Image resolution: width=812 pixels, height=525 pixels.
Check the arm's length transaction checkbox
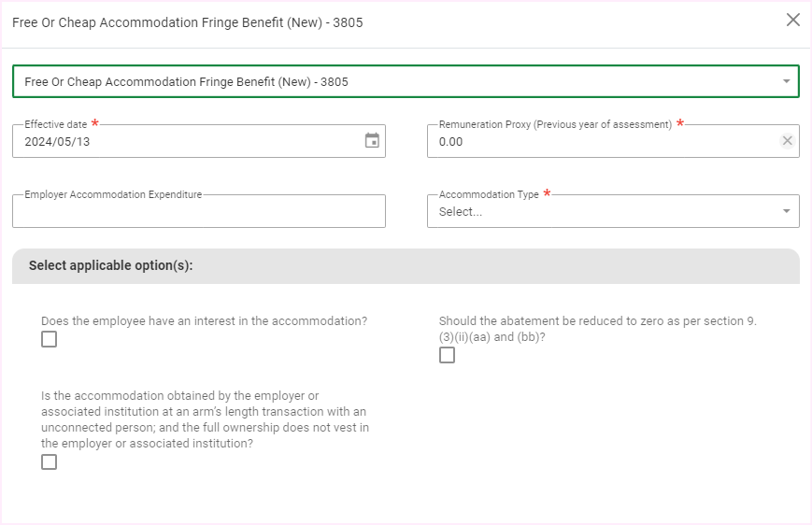click(x=50, y=461)
